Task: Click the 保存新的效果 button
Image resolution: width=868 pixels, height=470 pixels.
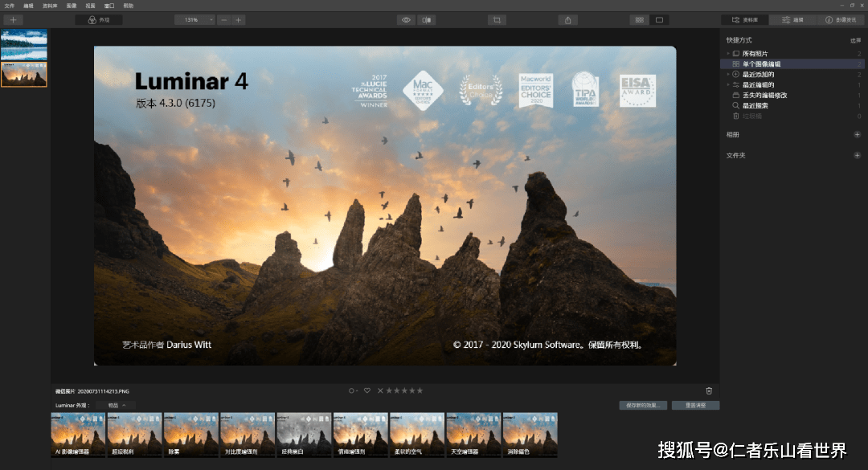Action: (x=643, y=405)
